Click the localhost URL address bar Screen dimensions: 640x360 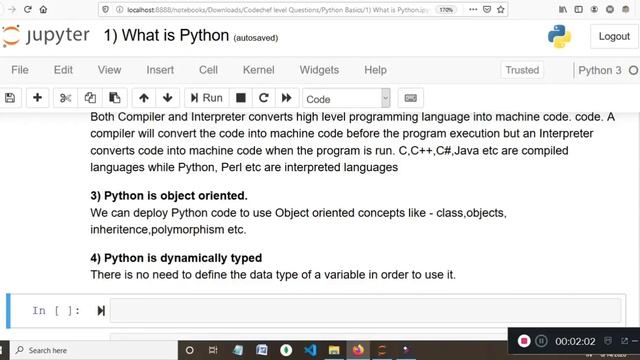pos(278,10)
